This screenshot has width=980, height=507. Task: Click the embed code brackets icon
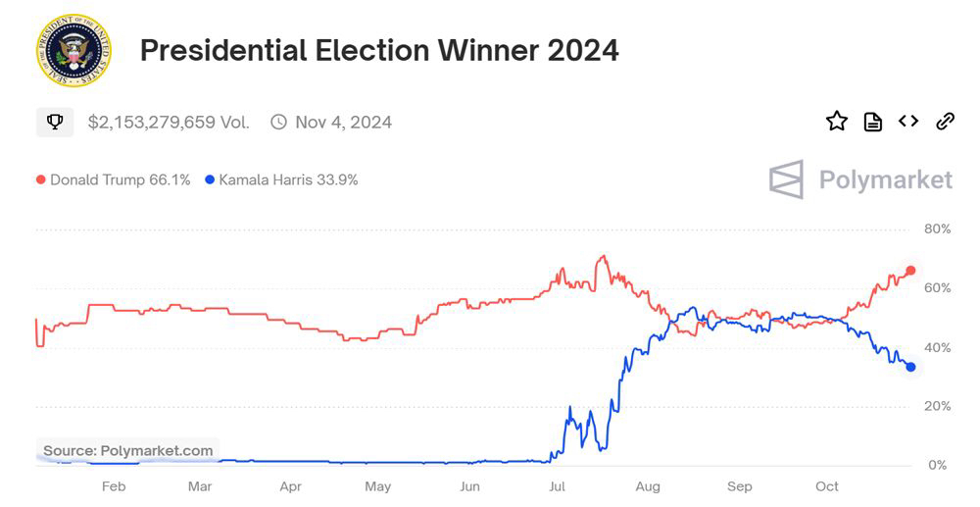pos(908,121)
